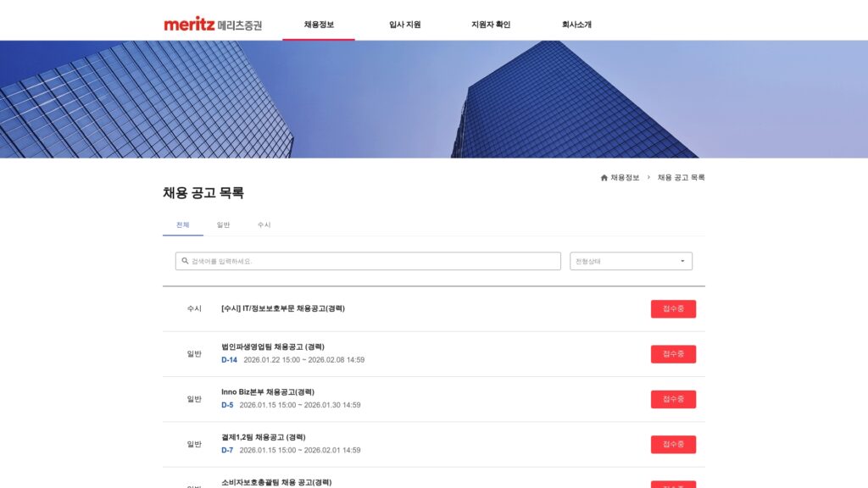Switch to the 일반 tab
Screen dimensions: 868x488
click(223, 225)
